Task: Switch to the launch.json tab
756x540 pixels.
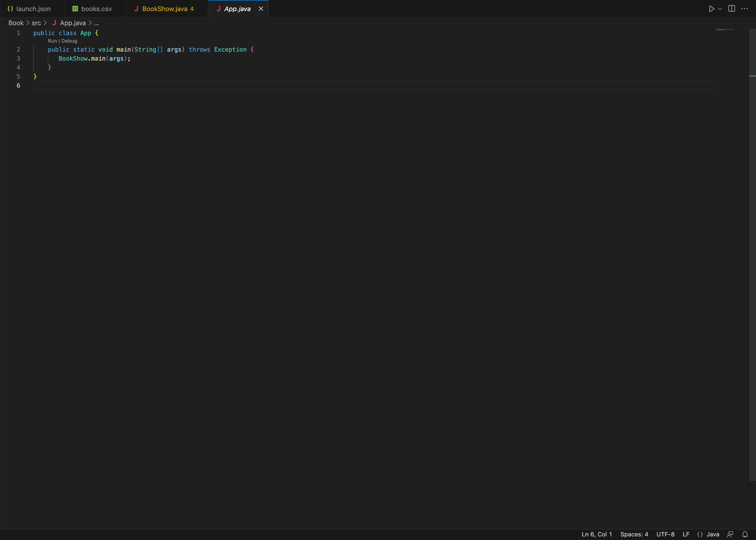Action: tap(33, 9)
